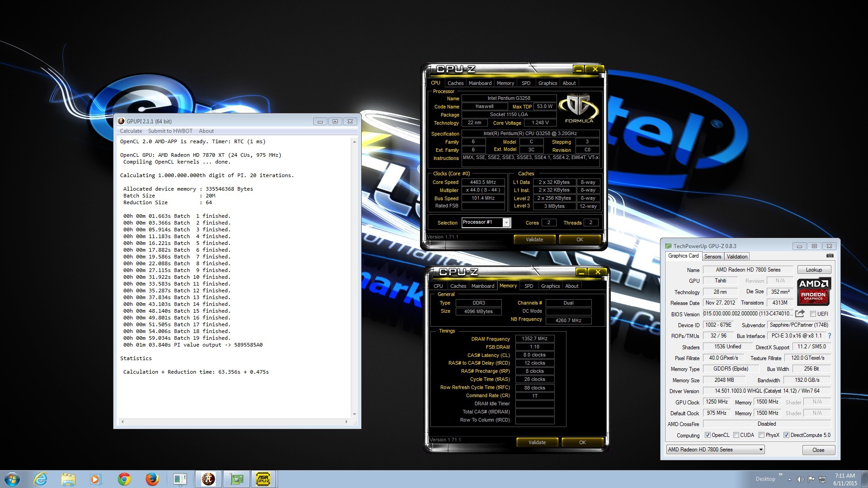Image resolution: width=868 pixels, height=488 pixels.
Task: Open the Validation tab in GPU-Z
Action: coord(737,257)
